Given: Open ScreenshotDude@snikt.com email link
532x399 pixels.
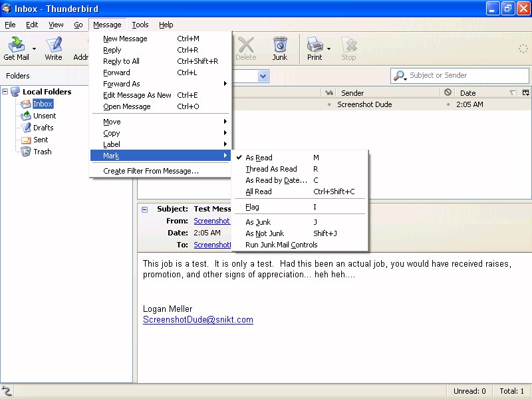Looking at the screenshot, I should 198,320.
